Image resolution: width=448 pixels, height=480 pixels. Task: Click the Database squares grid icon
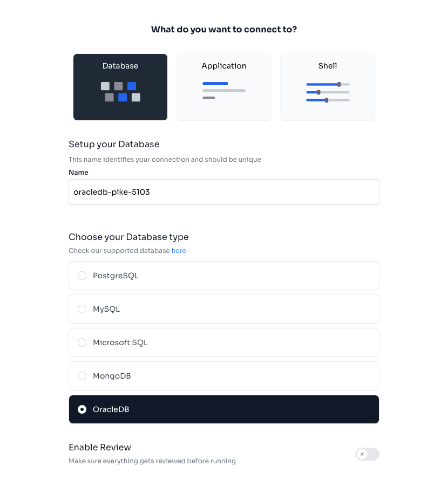click(x=120, y=92)
